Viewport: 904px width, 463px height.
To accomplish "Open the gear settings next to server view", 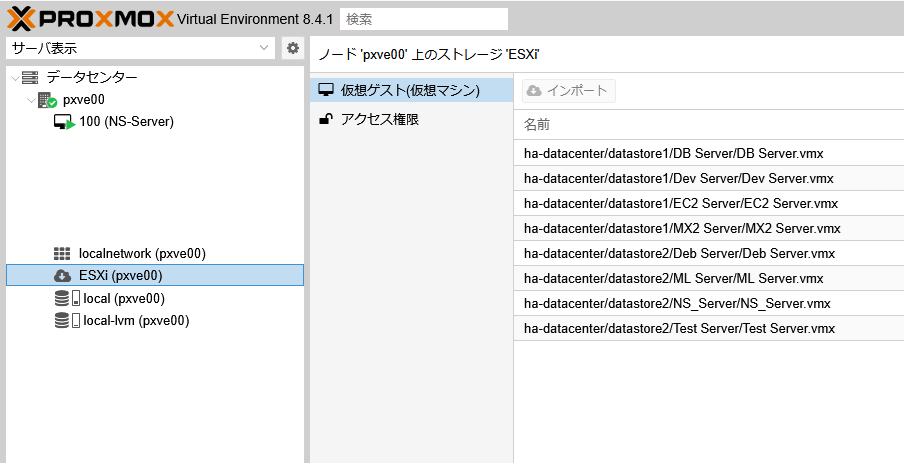I will 293,48.
